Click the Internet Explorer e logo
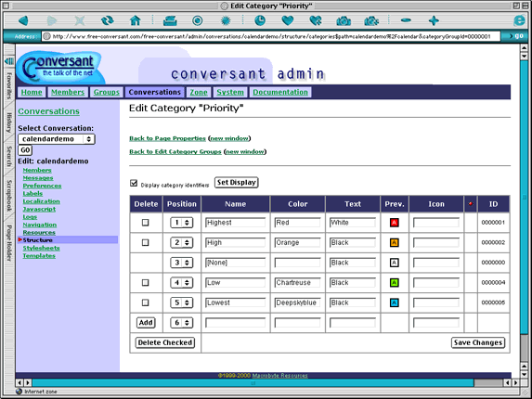The width and height of the screenshot is (532, 399). click(x=519, y=20)
